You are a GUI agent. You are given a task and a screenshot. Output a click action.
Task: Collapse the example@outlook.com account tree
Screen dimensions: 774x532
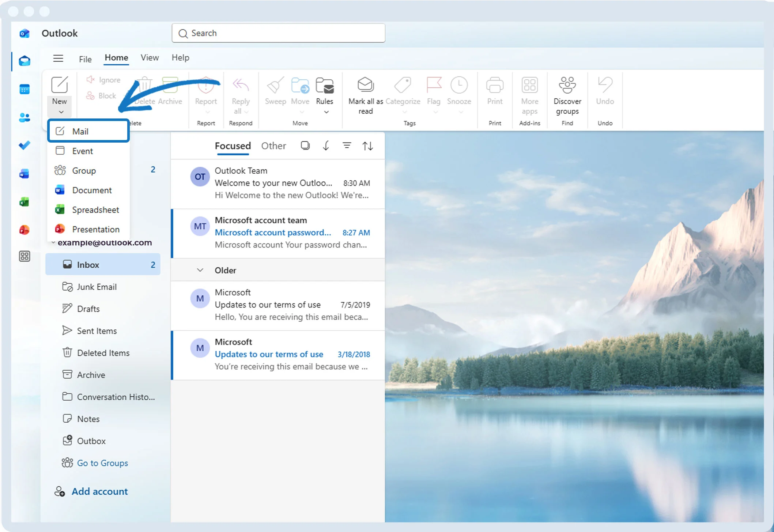click(53, 242)
